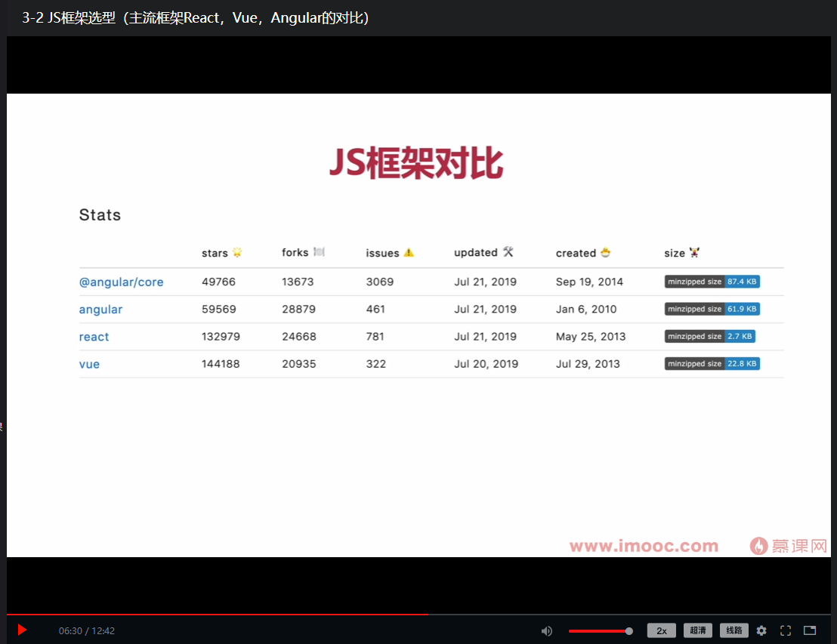Mute the video volume

pyautogui.click(x=547, y=631)
